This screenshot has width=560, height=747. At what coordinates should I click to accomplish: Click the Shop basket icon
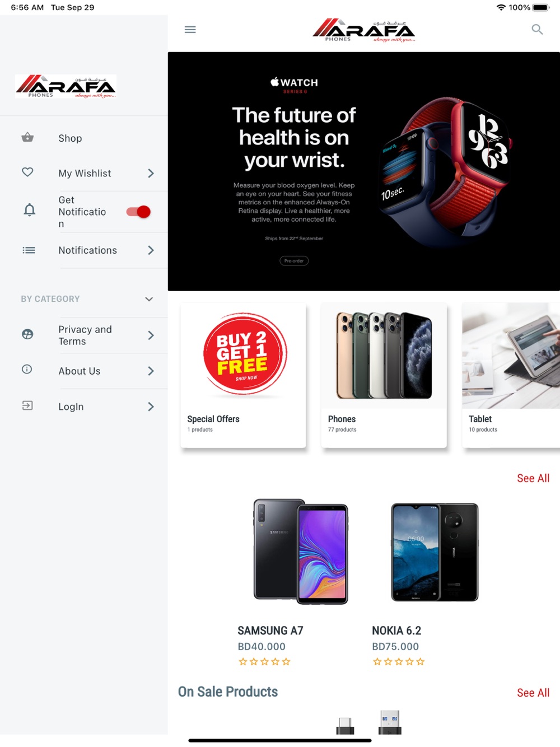coord(27,137)
